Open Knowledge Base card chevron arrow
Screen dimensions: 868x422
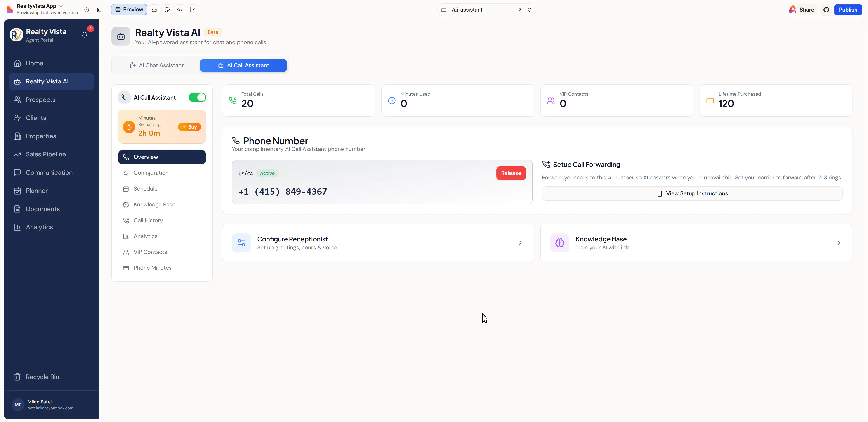[839, 243]
